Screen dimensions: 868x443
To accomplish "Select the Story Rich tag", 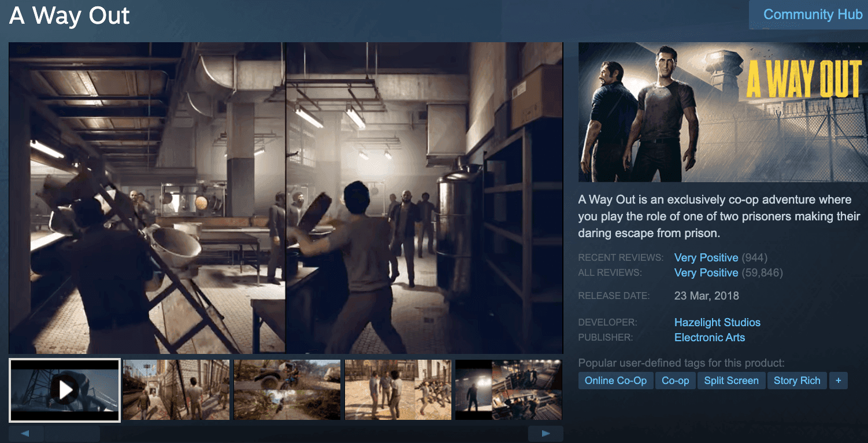I will (797, 381).
